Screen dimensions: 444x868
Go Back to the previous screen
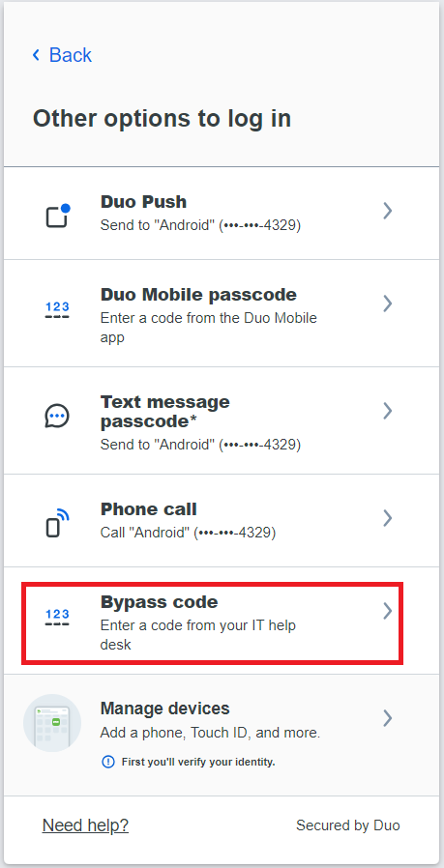(62, 55)
